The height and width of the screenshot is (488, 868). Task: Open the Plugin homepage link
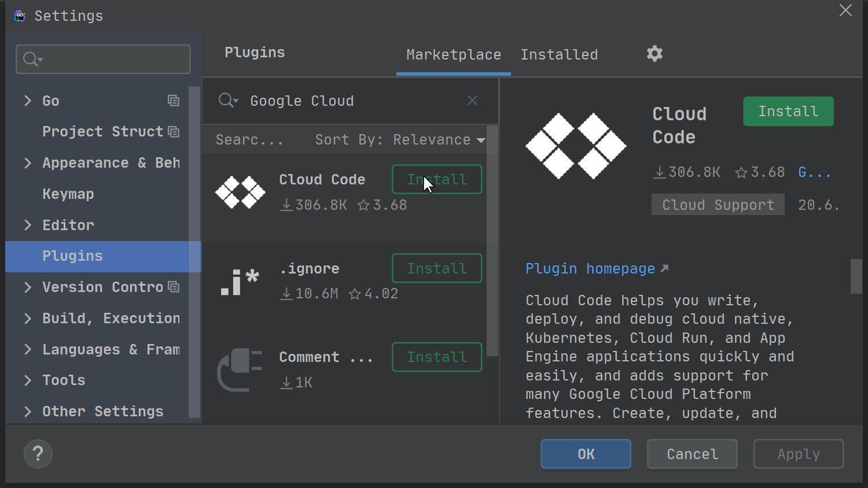click(x=590, y=269)
